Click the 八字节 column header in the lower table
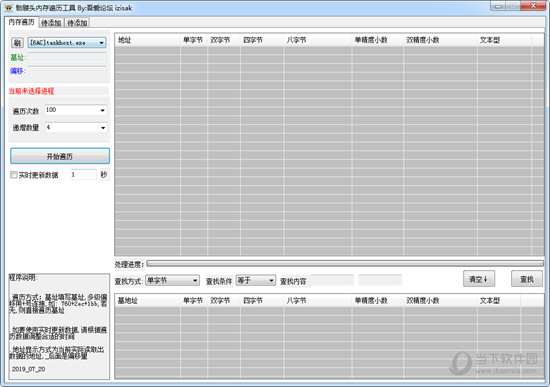Image resolution: width=550 pixels, height=387 pixels. click(317, 301)
